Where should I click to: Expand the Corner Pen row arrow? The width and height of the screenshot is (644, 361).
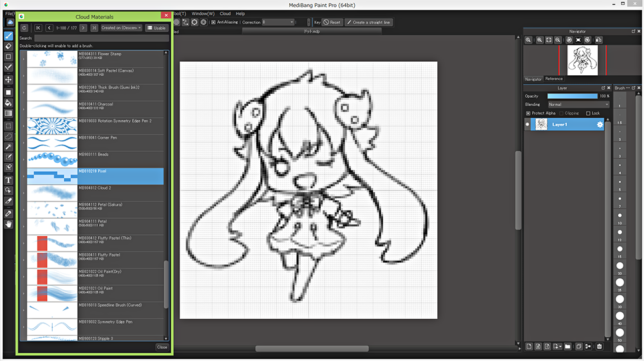23,143
